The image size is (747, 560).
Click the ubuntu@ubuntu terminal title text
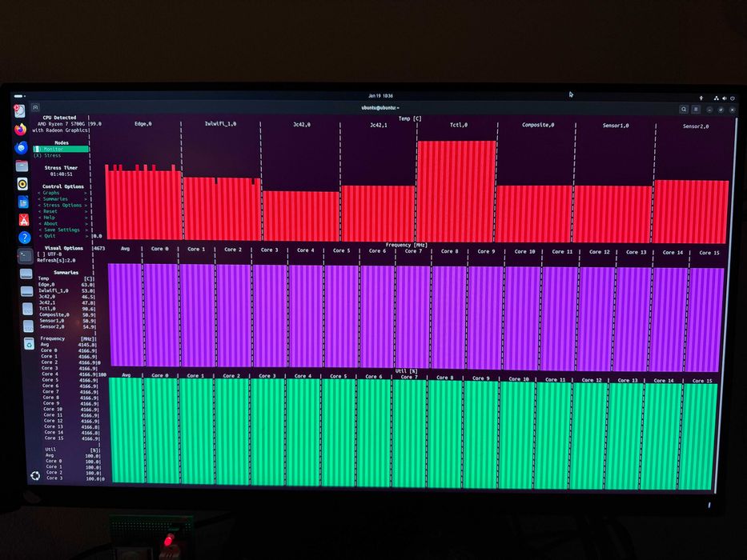pyautogui.click(x=380, y=108)
